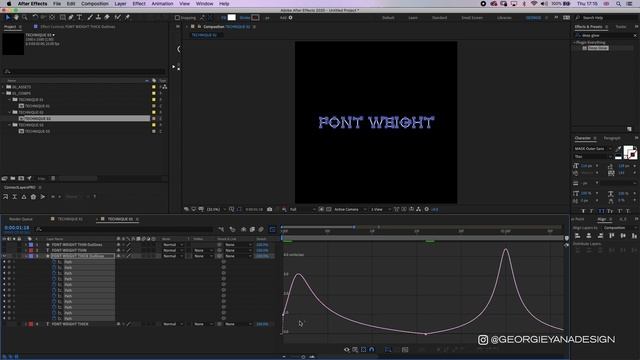Collapse the TECHNIQUE 02 folder in project
The width and height of the screenshot is (640, 360).
click(x=10, y=112)
